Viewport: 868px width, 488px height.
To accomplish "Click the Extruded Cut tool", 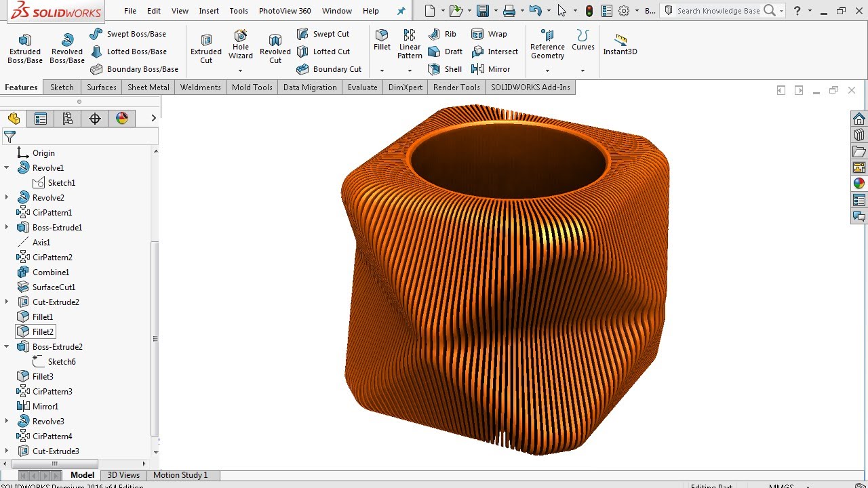I will tap(206, 49).
